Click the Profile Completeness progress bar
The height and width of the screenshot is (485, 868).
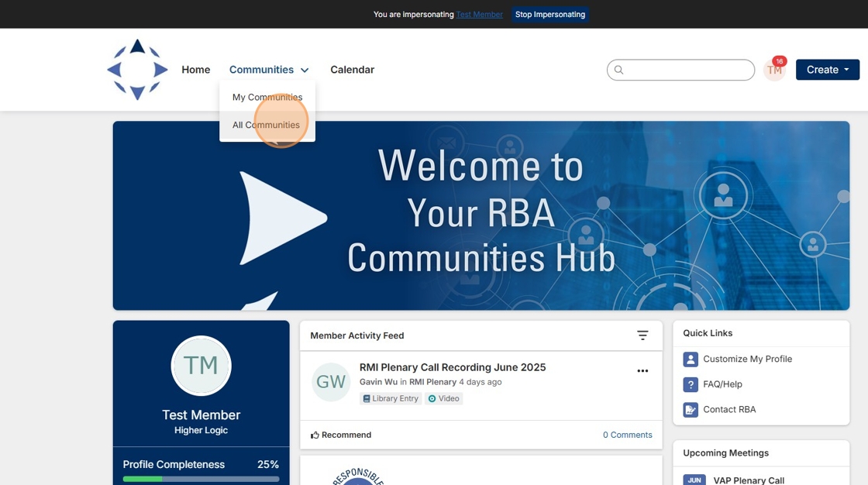click(x=201, y=479)
